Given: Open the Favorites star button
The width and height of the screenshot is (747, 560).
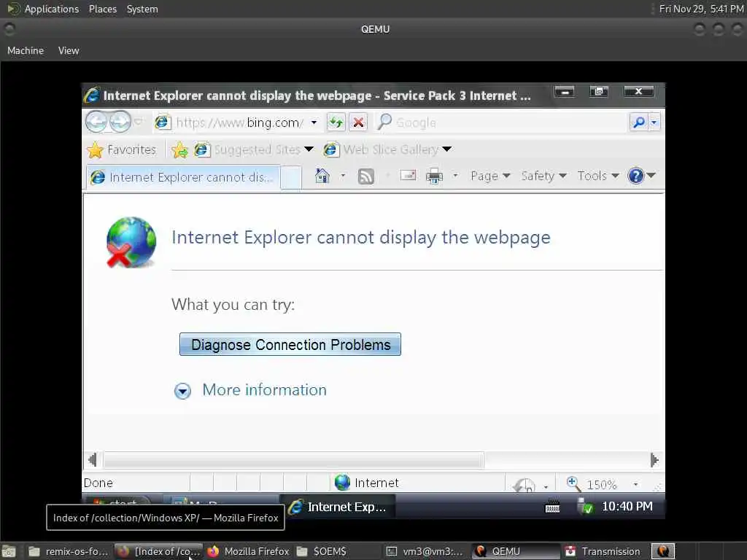Looking at the screenshot, I should point(122,149).
